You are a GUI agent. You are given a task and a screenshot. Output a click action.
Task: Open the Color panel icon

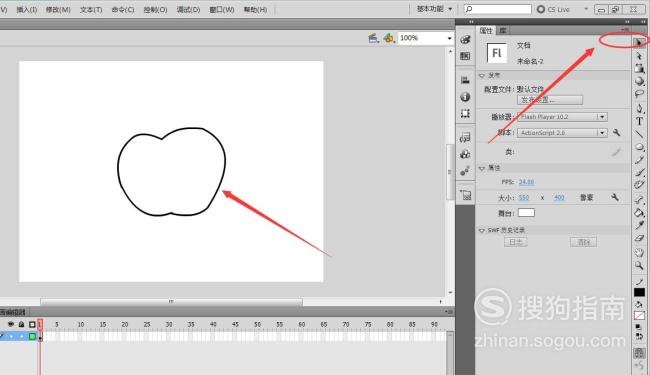coord(465,40)
